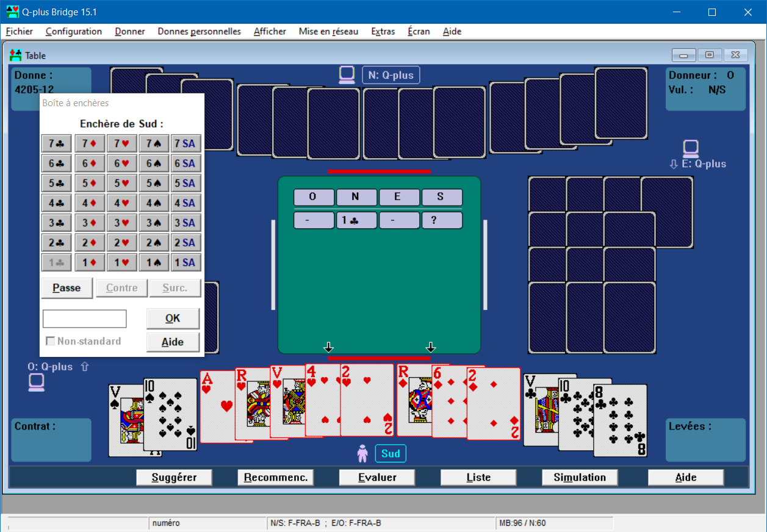Open the Configuration menu

74,31
